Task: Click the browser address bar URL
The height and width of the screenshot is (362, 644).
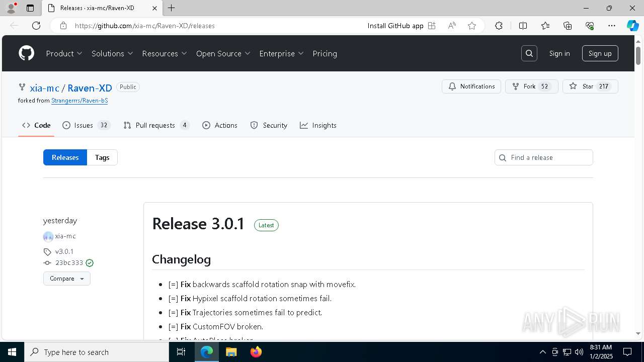Action: 145,26
